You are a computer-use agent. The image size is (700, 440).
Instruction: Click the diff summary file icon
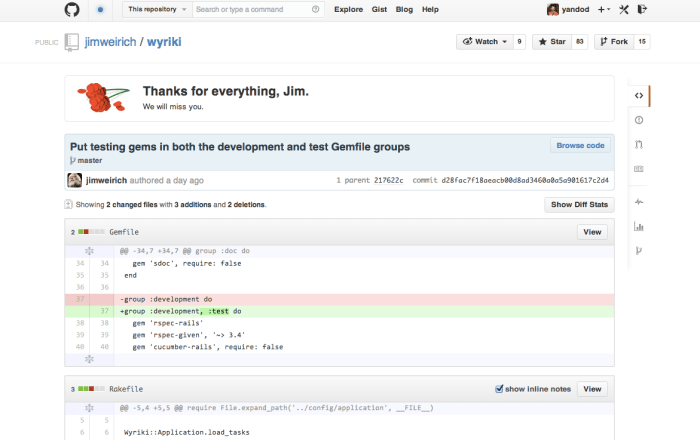[68, 204]
